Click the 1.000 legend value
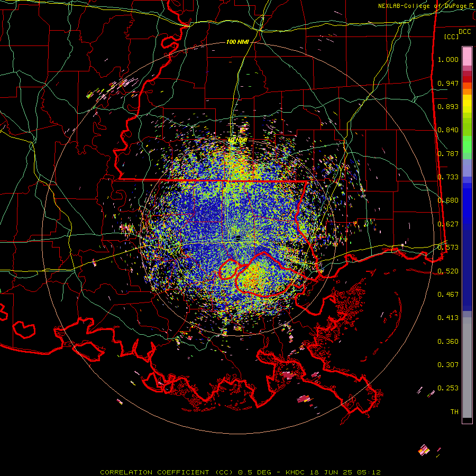This screenshot has height=476, width=476. click(448, 59)
